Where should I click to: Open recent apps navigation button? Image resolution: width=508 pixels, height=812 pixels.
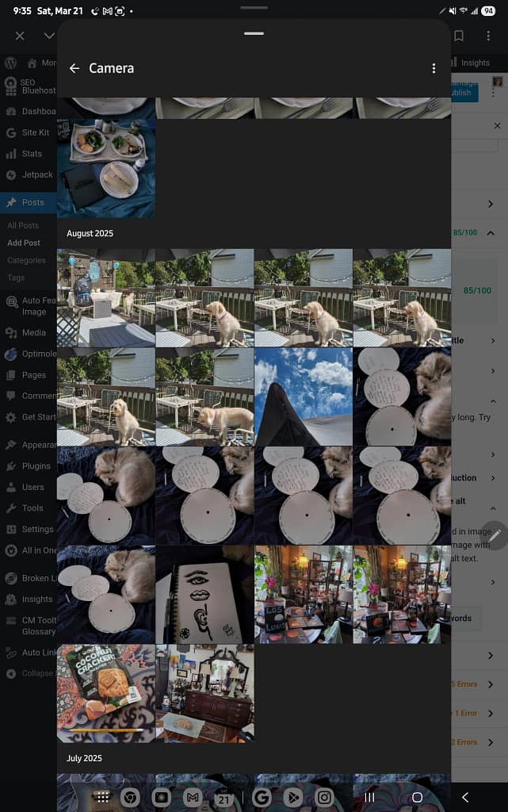click(x=369, y=798)
